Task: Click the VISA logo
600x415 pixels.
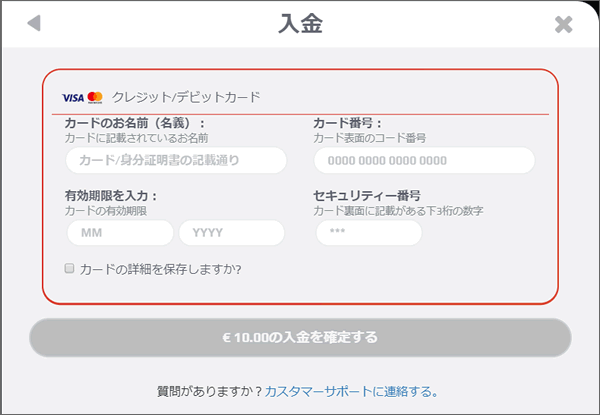Action: [73, 98]
